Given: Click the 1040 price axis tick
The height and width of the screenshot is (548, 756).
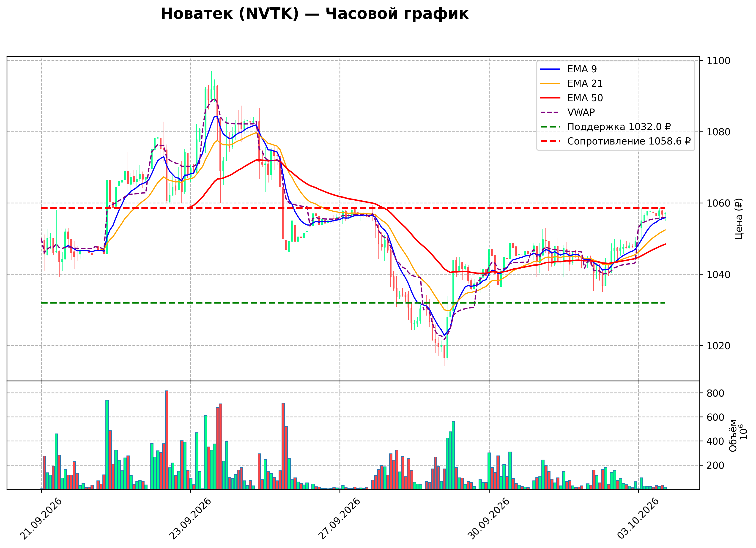Looking at the screenshot, I should click(719, 275).
